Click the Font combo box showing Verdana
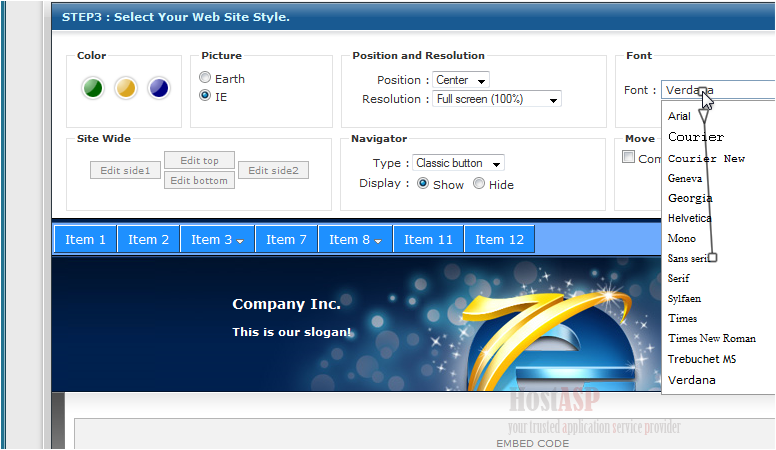The image size is (776, 450). [x=718, y=90]
